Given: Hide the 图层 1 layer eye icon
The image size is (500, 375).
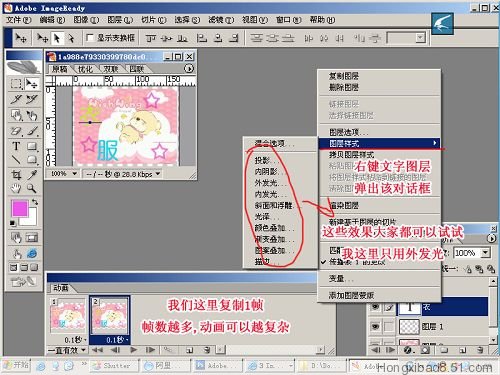Looking at the screenshot, I should (375, 326).
